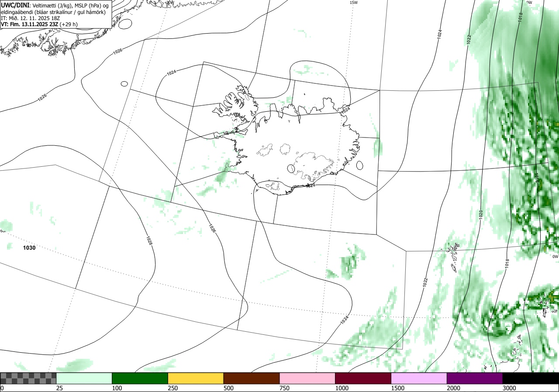559x392 pixels.
Task: Click the '15W' longitude label
Action: coord(354,3)
